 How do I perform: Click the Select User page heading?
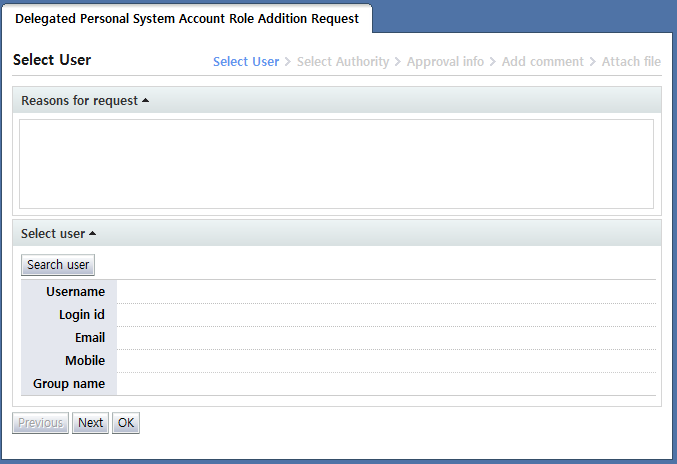click(52, 60)
